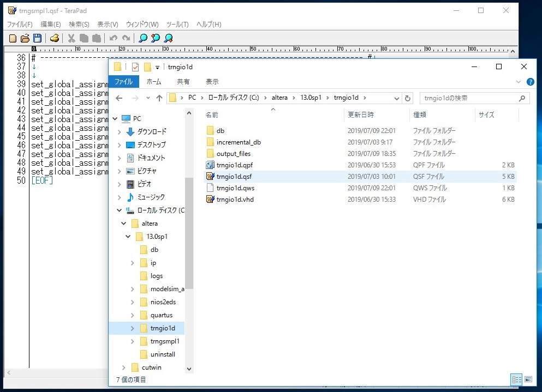Click the Paste icon in TeraPad toolbar
Image resolution: width=542 pixels, height=392 pixels.
point(97,38)
